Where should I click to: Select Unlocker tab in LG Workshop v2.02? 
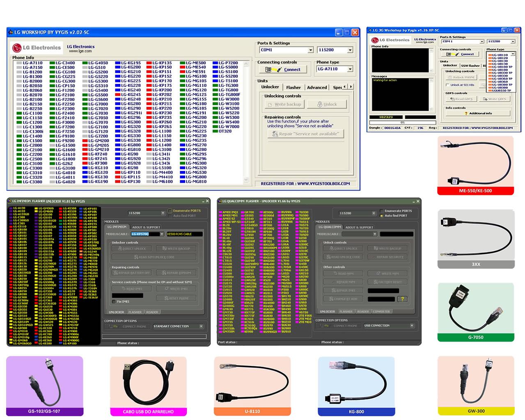click(270, 87)
